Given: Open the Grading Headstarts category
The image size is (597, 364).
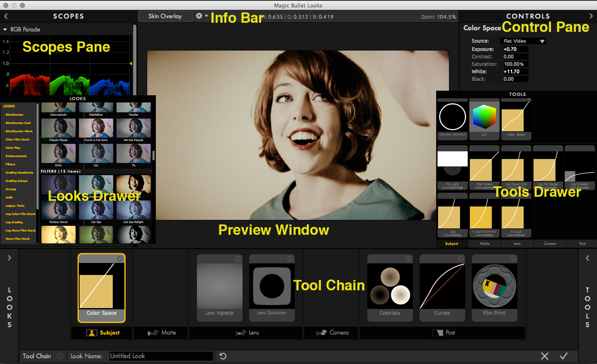Looking at the screenshot, I should [x=19, y=173].
